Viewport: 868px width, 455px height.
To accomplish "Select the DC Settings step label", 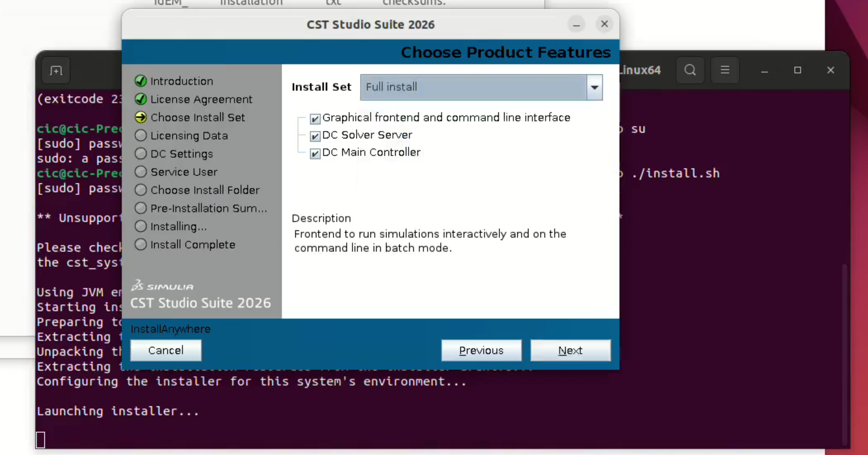I will (x=182, y=154).
